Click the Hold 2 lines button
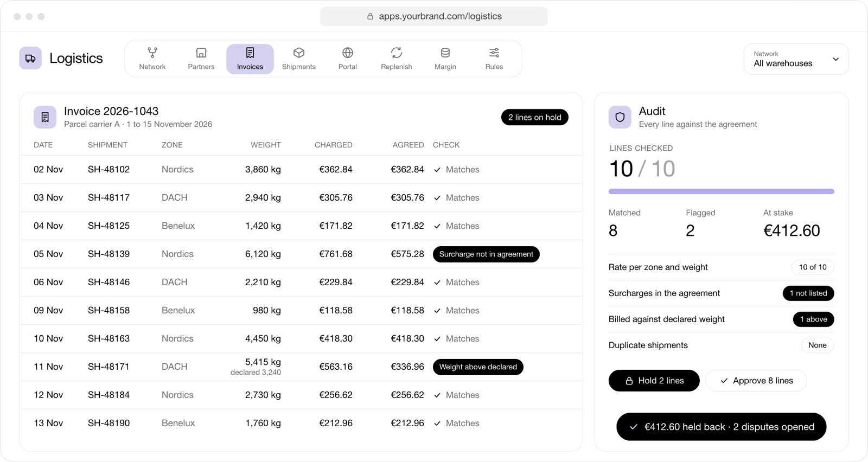The height and width of the screenshot is (462, 868). click(654, 381)
